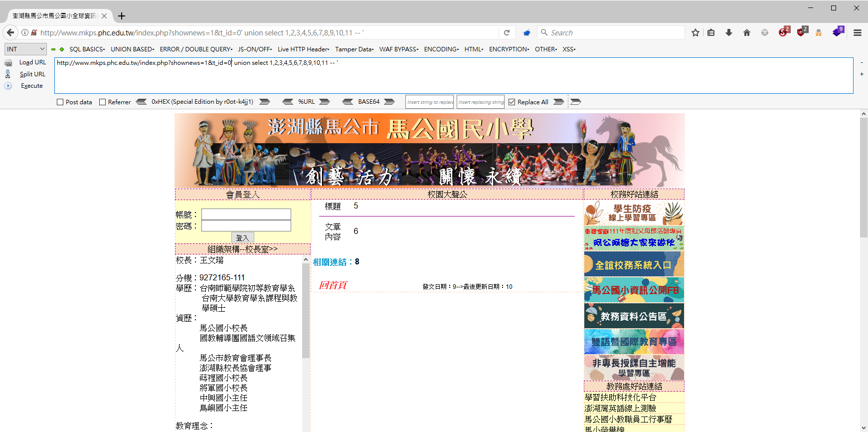Expand ERROR / DOUBLE QUERY menu
This screenshot has height=432, width=868.
[196, 49]
